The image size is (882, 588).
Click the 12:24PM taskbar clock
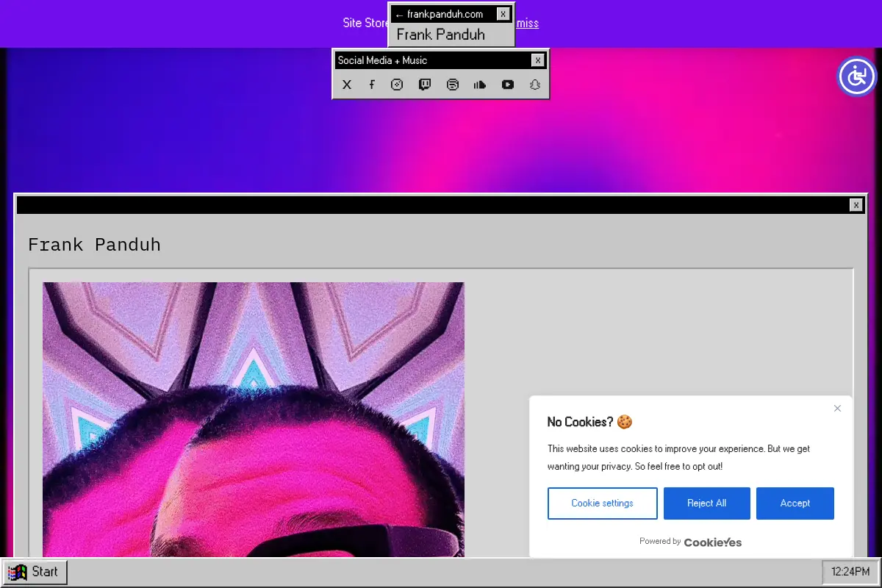850,572
